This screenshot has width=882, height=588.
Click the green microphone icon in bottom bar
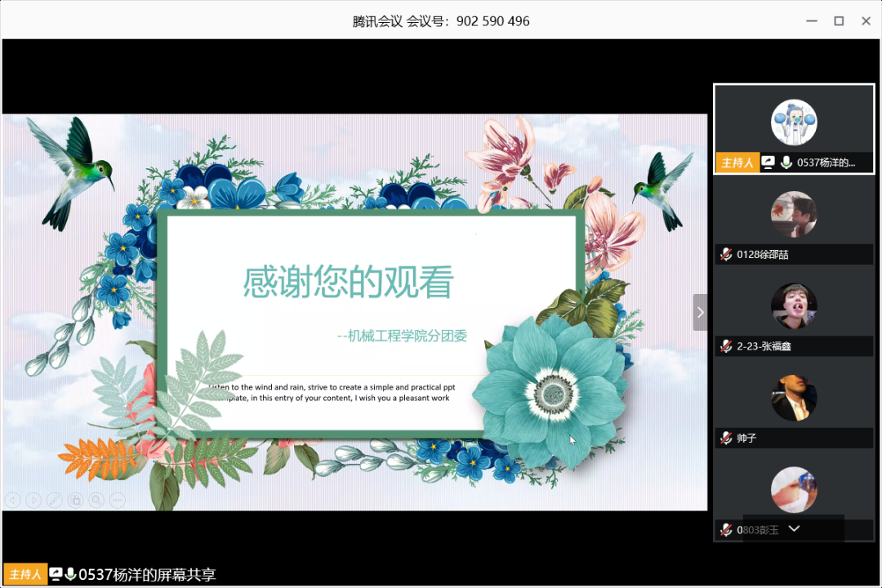click(70, 574)
